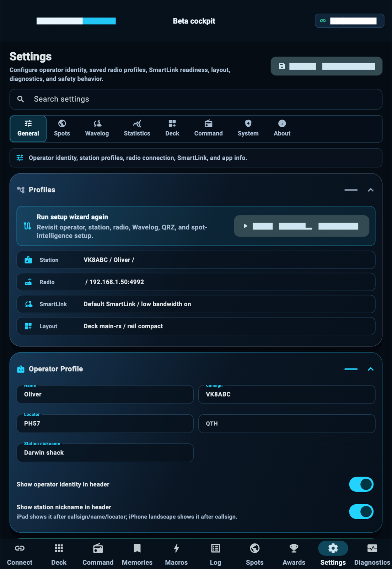Collapse the Operator Profile section chevron

coord(371,369)
